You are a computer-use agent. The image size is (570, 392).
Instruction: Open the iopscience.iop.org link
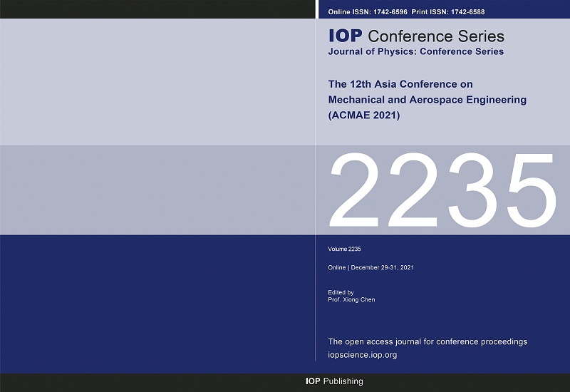click(363, 355)
